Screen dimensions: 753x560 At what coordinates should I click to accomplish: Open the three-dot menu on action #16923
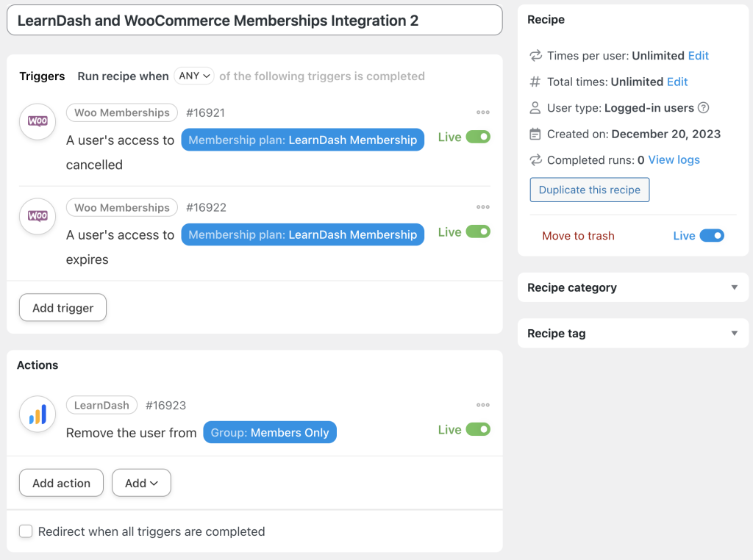point(483,405)
